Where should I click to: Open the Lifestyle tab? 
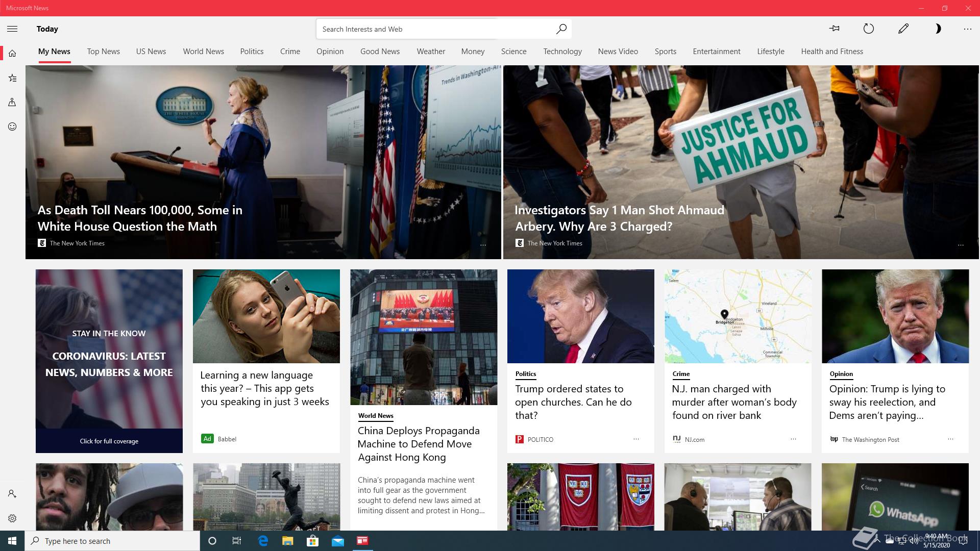click(771, 52)
